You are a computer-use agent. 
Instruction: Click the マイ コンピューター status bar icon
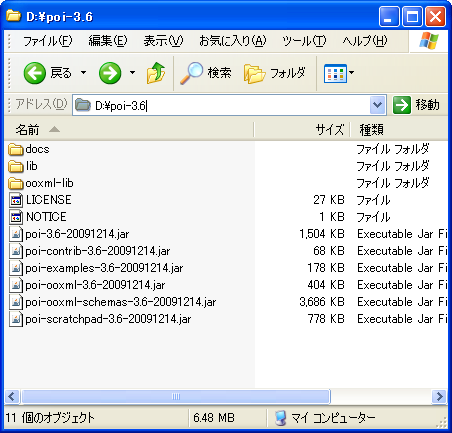(281, 418)
